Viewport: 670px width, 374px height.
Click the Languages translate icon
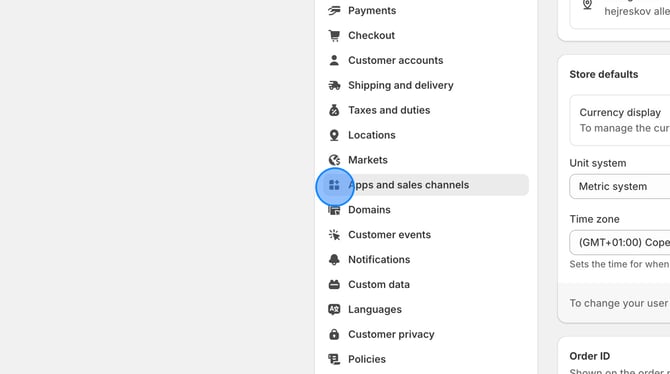pos(334,309)
